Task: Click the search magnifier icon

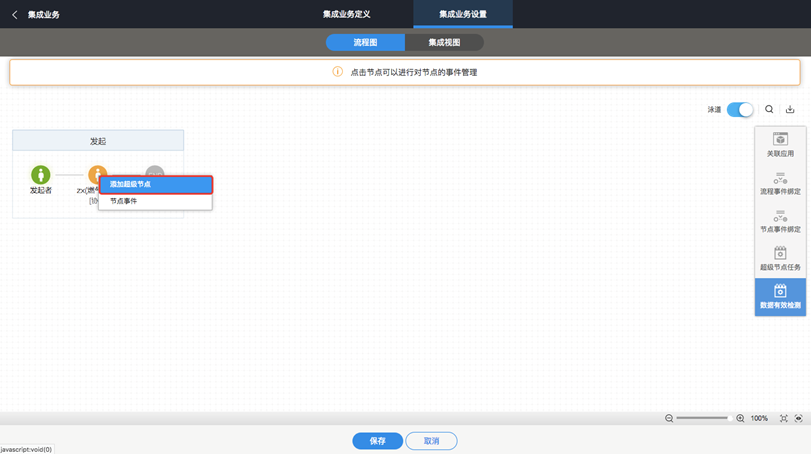Action: coord(769,109)
